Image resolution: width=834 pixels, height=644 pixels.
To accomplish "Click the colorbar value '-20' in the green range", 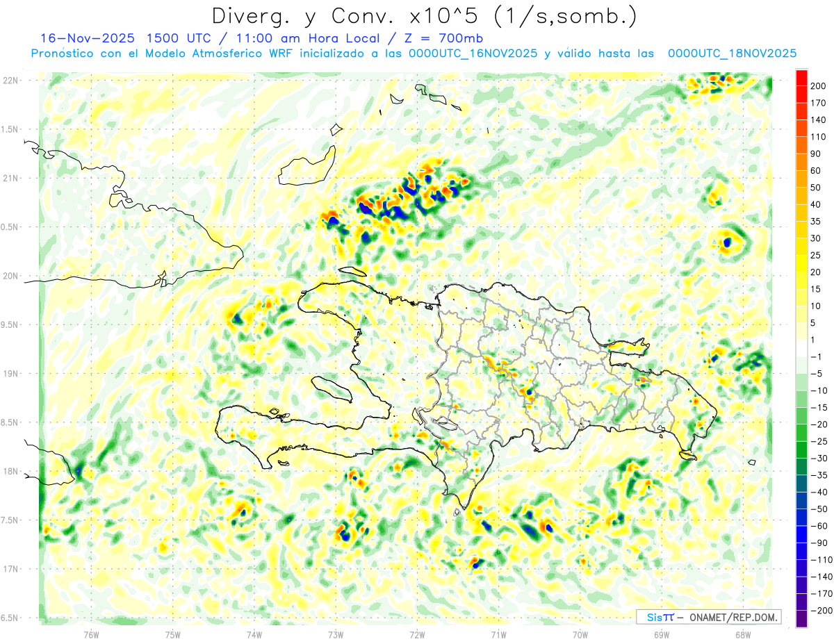I will pos(819,424).
